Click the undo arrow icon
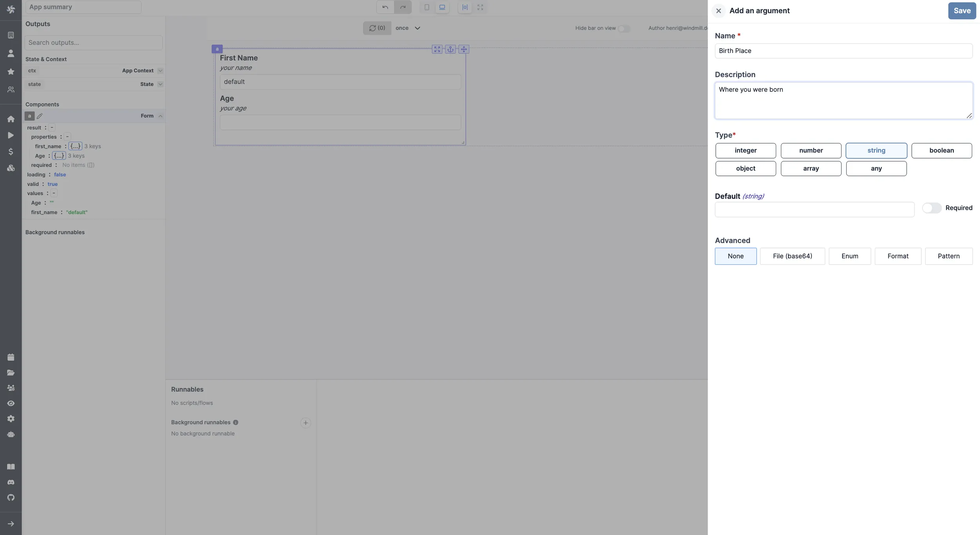Viewport: 980px width, 535px height. 385,7
